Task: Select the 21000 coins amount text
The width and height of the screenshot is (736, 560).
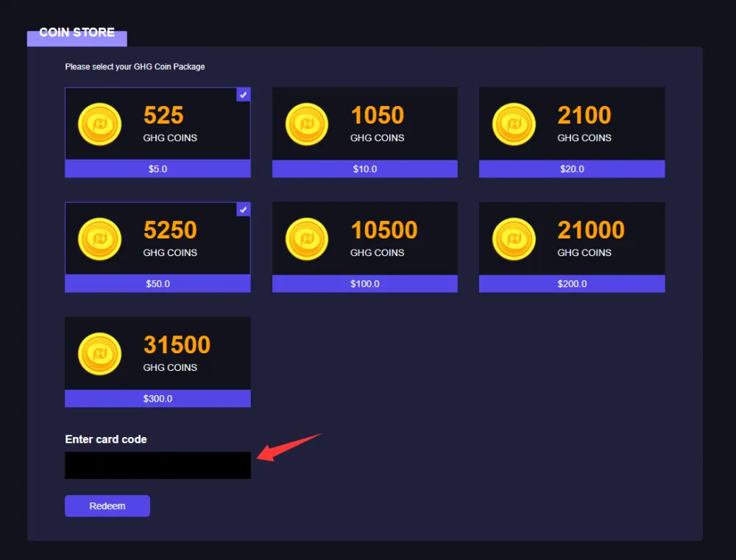Action: point(591,230)
